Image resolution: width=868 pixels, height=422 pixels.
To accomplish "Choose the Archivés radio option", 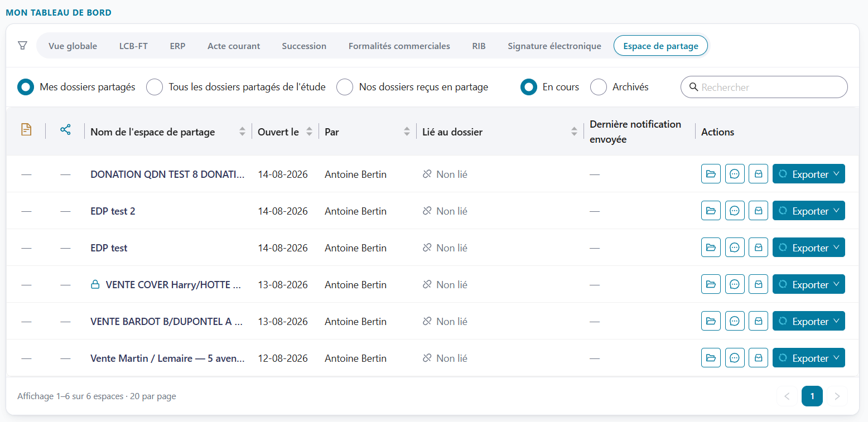I will (599, 87).
